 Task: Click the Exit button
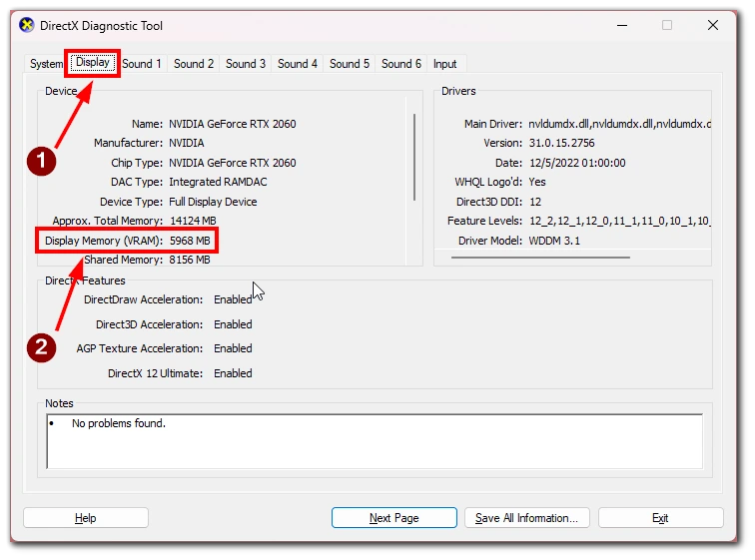point(660,518)
